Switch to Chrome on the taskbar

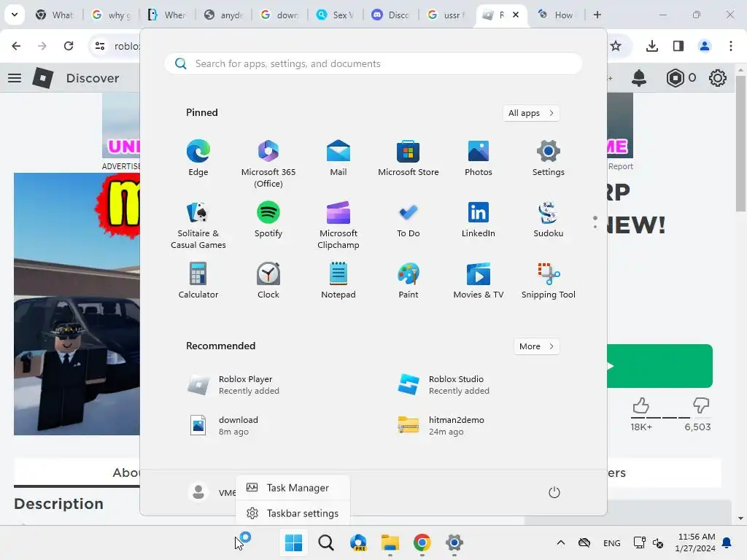pos(422,542)
